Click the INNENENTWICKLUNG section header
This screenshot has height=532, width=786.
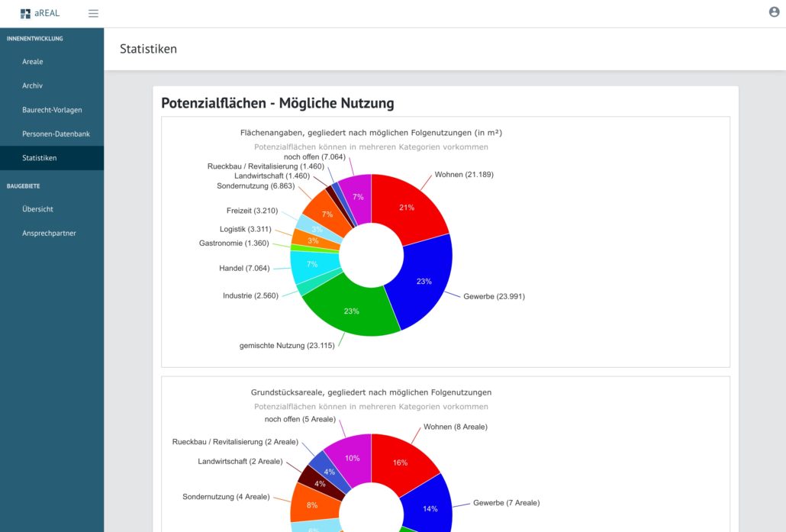click(x=35, y=39)
